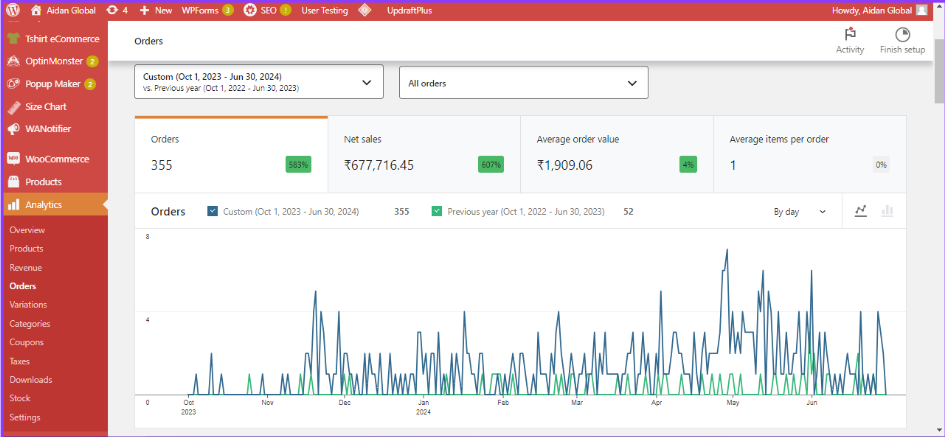Toggle the Custom date range series checkbox
This screenshot has width=945, height=437.
click(x=212, y=211)
